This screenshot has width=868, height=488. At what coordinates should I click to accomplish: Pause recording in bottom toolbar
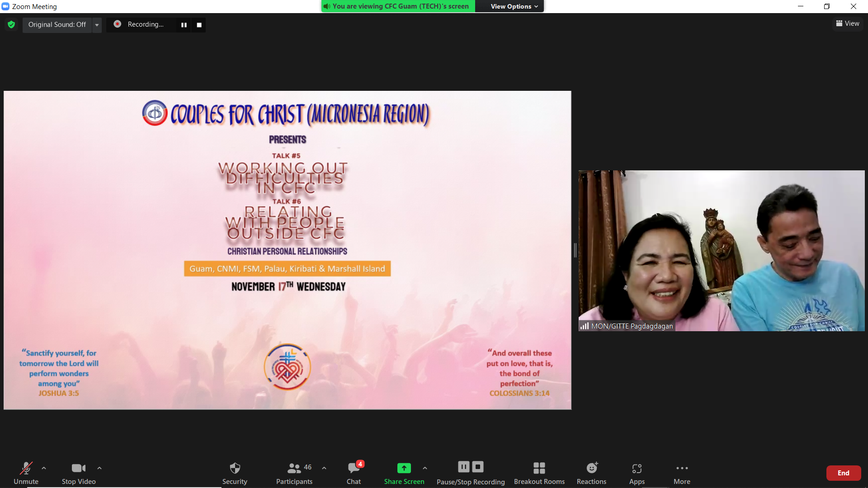(x=464, y=467)
